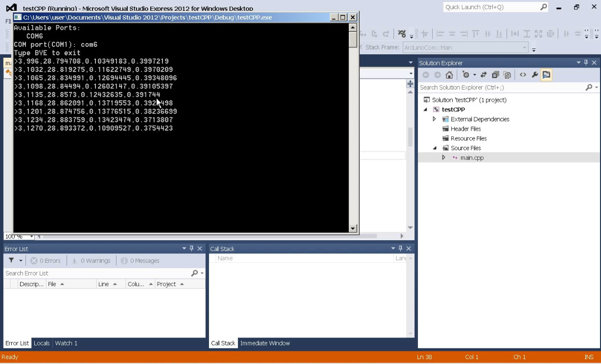Collapse the testCPP project node
601x364 pixels.
click(425, 110)
